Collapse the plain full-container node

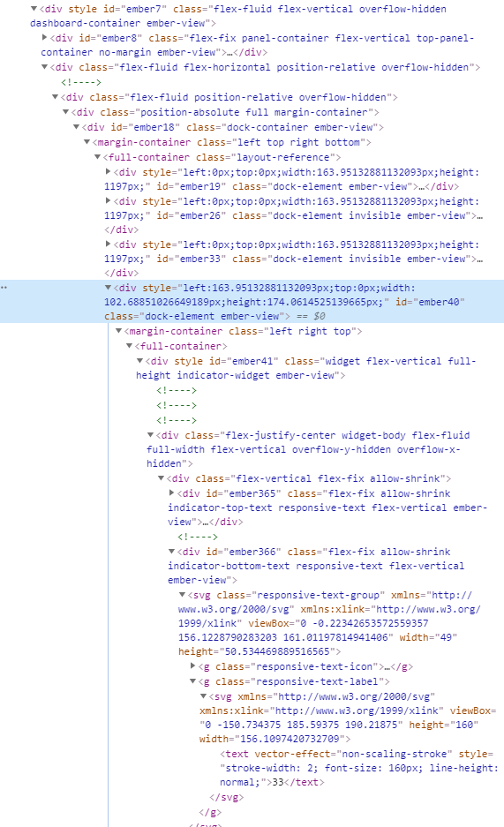129,346
